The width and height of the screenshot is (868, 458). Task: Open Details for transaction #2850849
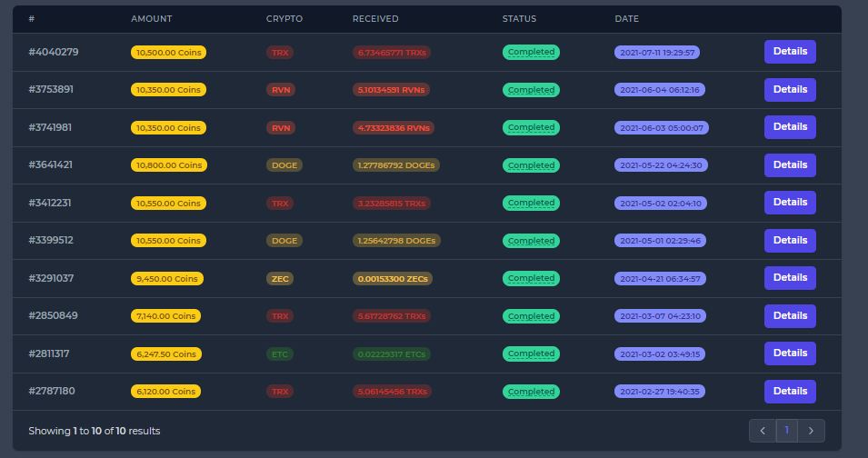(790, 316)
